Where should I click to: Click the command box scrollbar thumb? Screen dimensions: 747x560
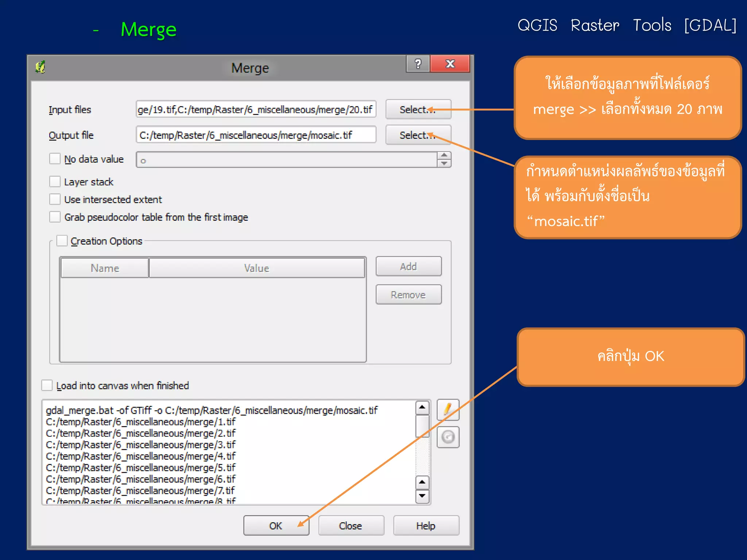pyautogui.click(x=422, y=426)
